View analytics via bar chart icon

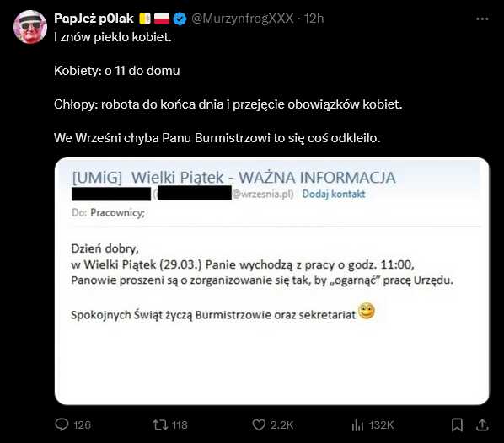357,425
